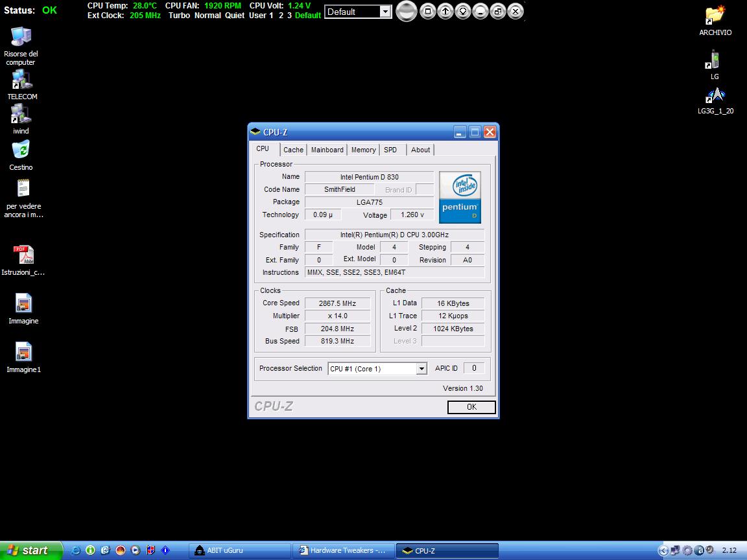Click the Voltage value 1.260 v
This screenshot has width=747, height=560.
coord(412,215)
